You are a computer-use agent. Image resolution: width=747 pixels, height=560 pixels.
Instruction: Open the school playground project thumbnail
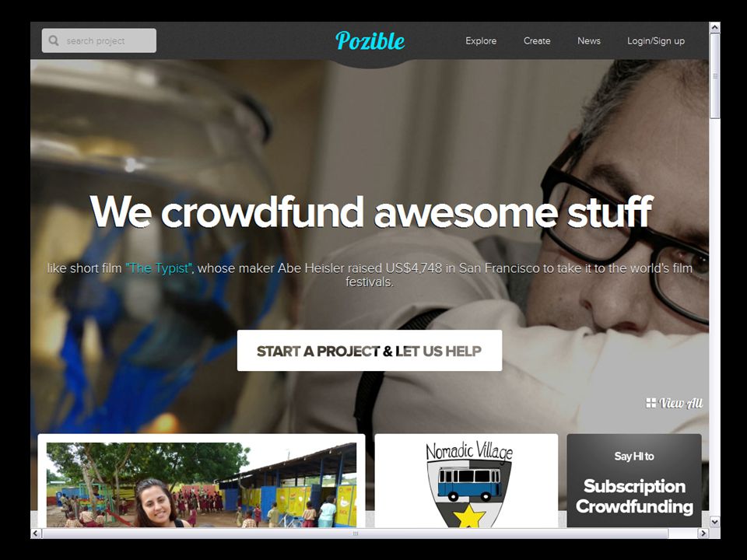point(202,485)
